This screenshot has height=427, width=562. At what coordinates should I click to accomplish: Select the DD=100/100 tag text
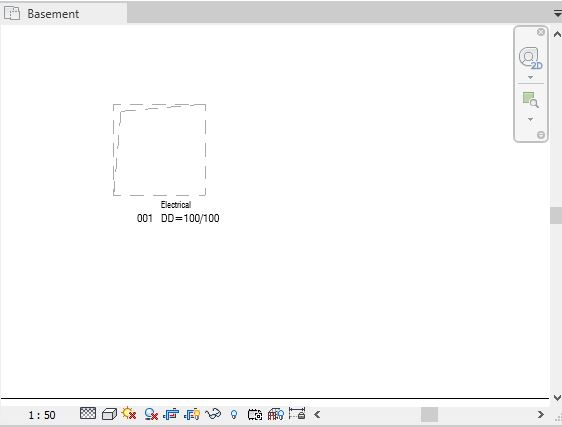coord(190,218)
